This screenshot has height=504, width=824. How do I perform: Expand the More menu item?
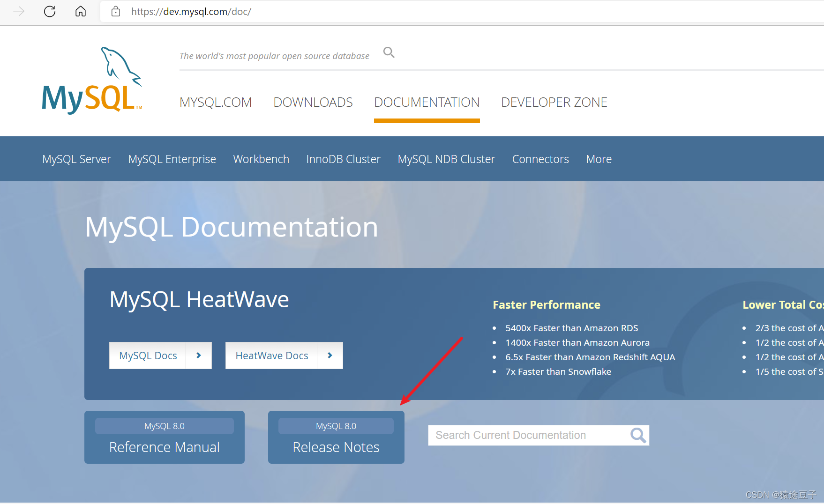[599, 159]
